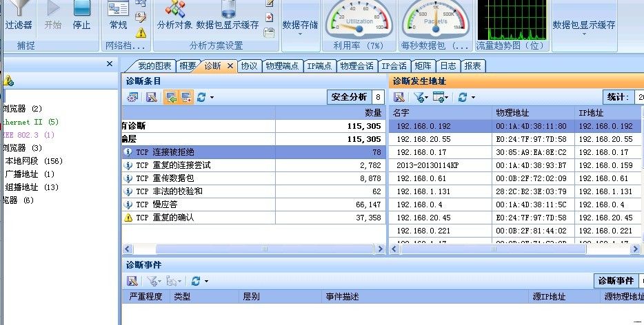Open the 过滤器 filter funnel tool

[x=19, y=17]
